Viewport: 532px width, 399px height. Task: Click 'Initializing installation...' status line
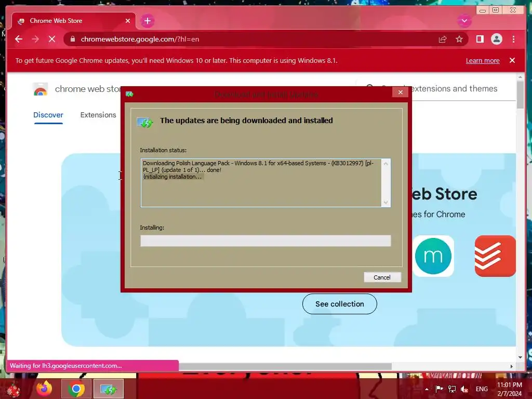pyautogui.click(x=172, y=177)
